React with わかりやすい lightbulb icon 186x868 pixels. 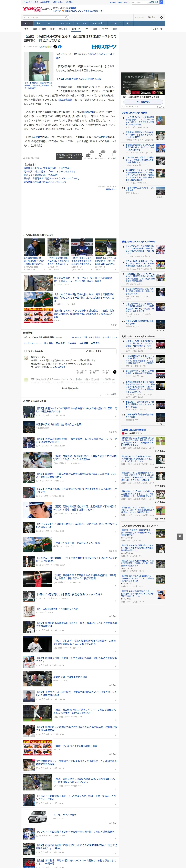coord(100,155)
